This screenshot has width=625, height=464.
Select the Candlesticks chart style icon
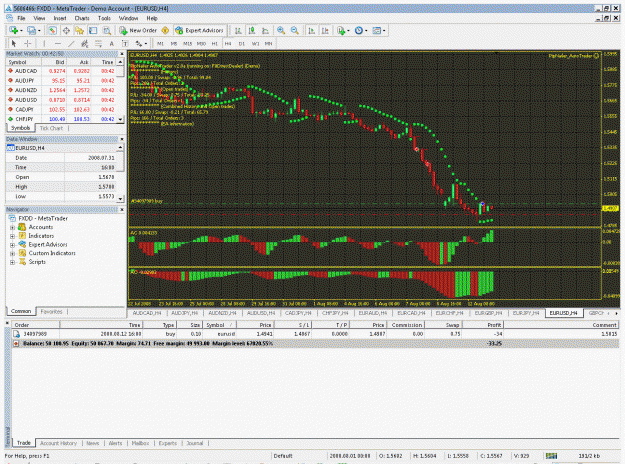[252, 30]
